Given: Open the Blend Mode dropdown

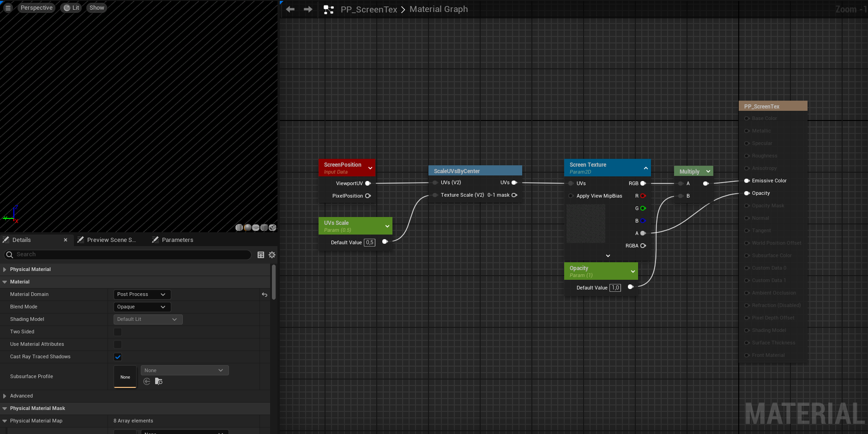Looking at the screenshot, I should coord(142,307).
